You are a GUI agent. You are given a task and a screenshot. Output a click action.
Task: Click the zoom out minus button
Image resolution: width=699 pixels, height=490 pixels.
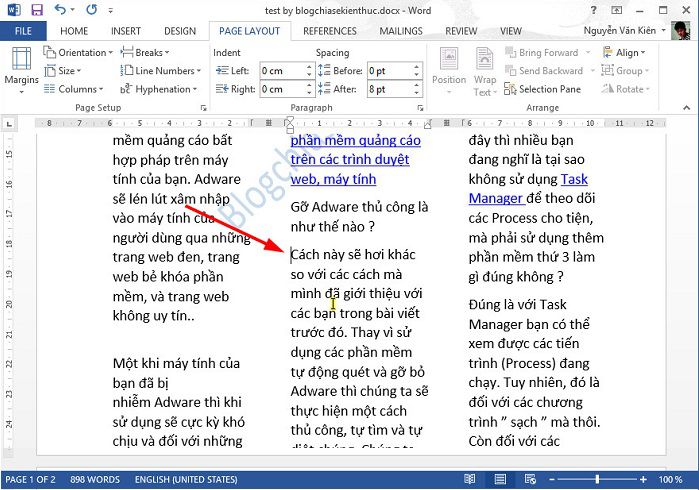(x=552, y=480)
